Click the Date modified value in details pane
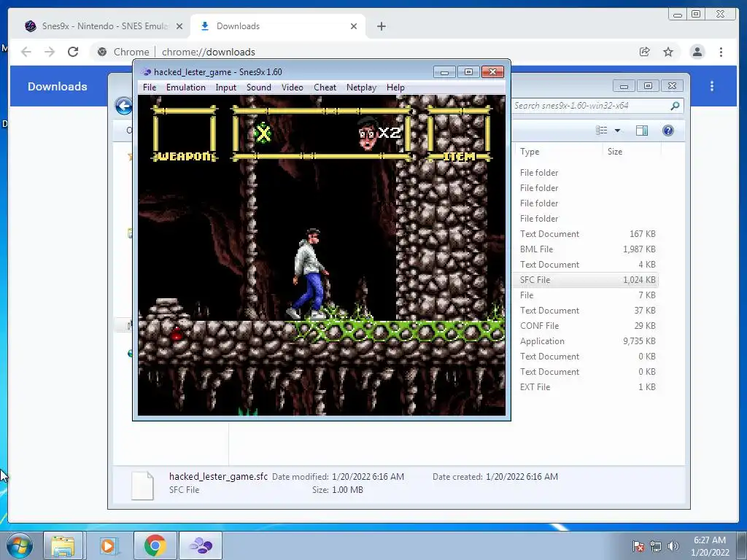 pyautogui.click(x=368, y=477)
